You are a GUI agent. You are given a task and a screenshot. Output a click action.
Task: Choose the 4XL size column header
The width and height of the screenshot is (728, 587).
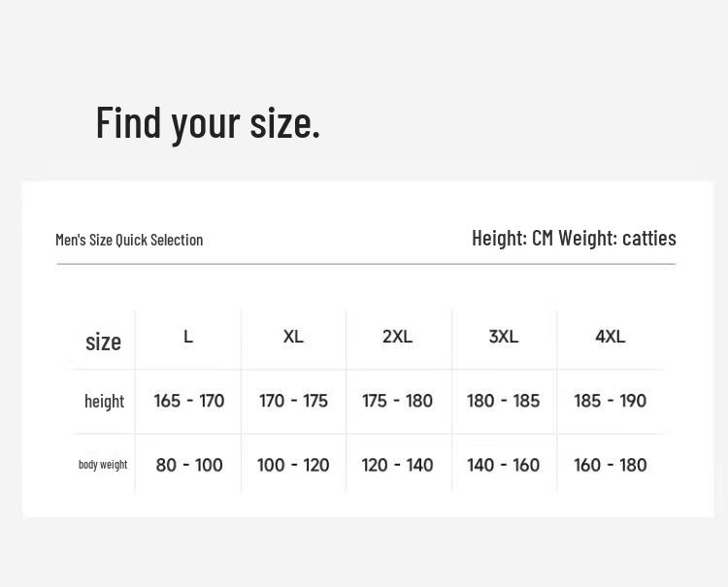click(x=611, y=337)
